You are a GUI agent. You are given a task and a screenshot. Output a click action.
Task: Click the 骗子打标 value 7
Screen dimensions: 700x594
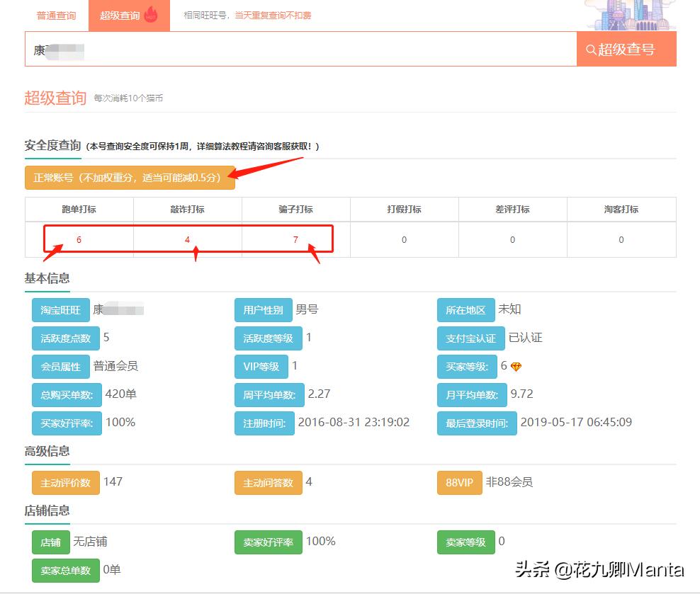click(295, 240)
